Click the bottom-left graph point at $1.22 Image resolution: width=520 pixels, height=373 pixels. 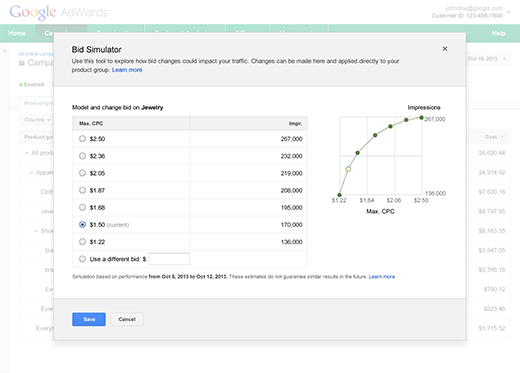339,195
